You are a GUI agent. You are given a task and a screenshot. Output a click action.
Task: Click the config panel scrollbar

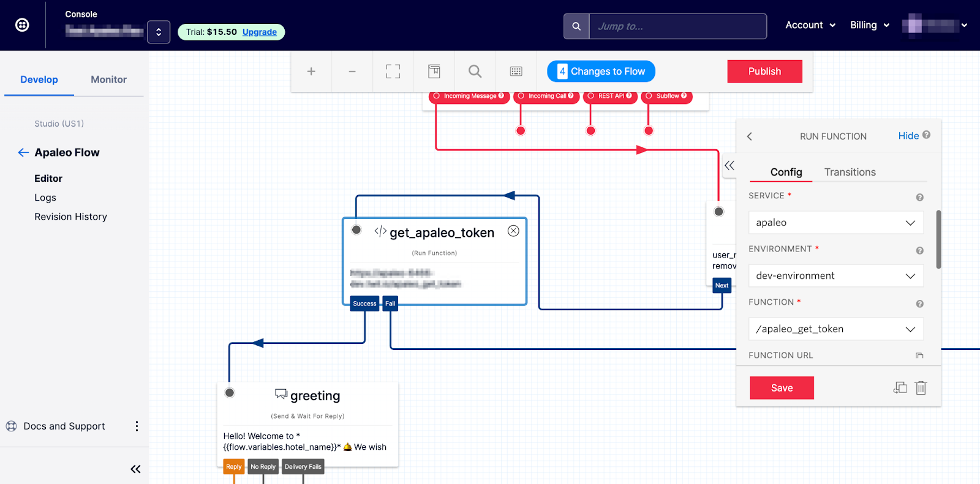(x=938, y=239)
